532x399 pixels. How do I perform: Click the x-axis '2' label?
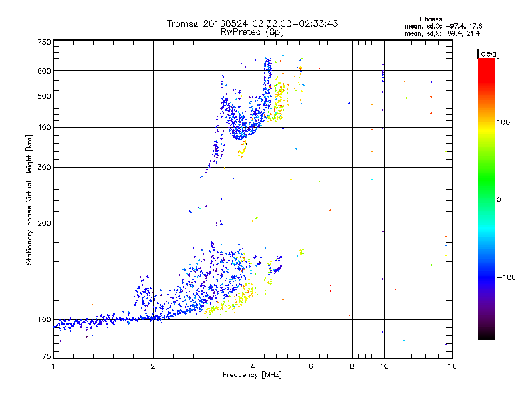(x=153, y=366)
